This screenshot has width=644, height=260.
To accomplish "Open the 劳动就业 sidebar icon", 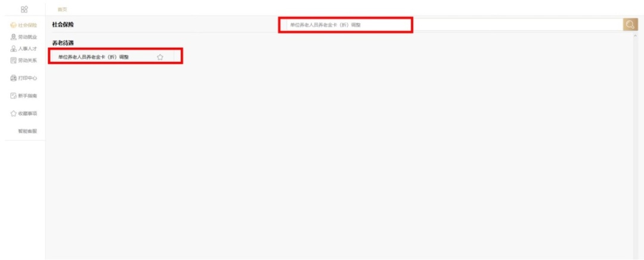I will [x=13, y=38].
